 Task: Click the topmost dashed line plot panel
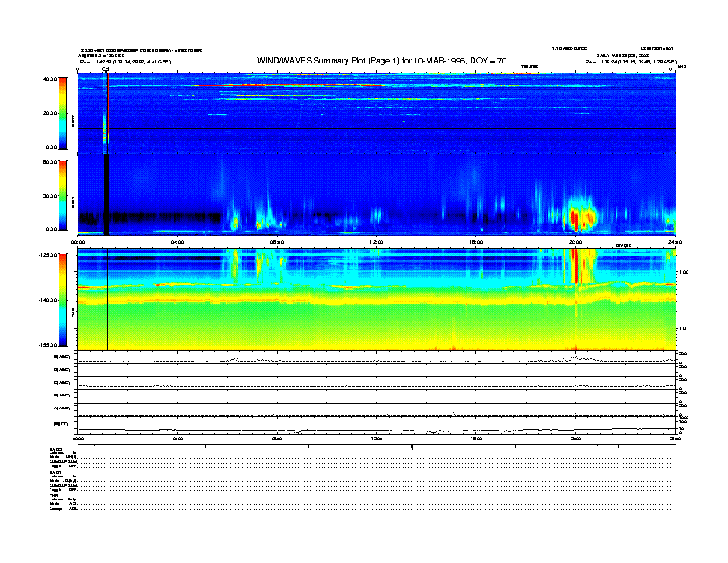point(377,358)
